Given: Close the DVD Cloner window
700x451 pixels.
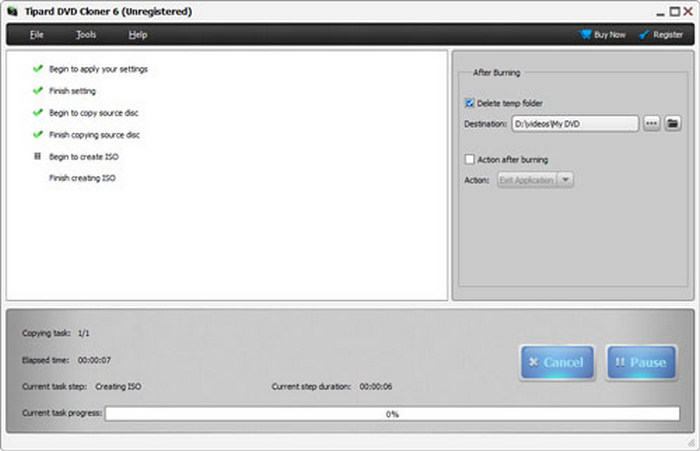Looking at the screenshot, I should point(688,12).
